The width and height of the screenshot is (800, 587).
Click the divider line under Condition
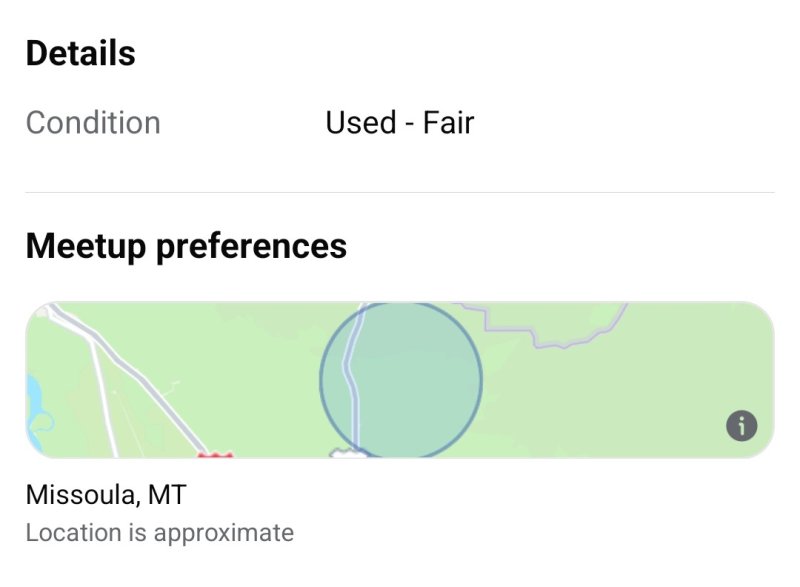(x=400, y=192)
